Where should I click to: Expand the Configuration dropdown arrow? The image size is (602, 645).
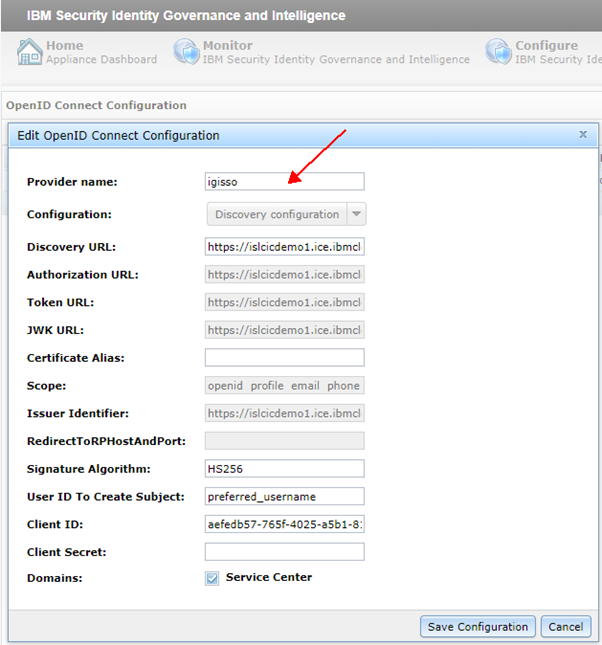tap(356, 214)
